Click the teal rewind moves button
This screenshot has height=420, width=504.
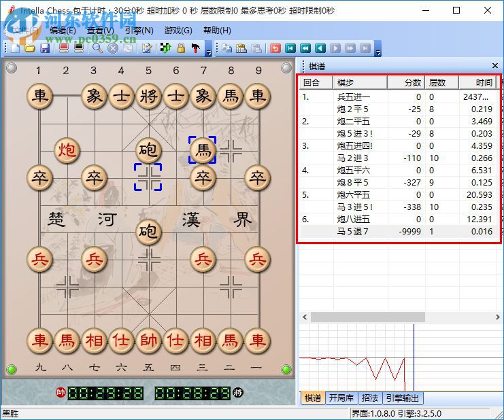click(305, 48)
